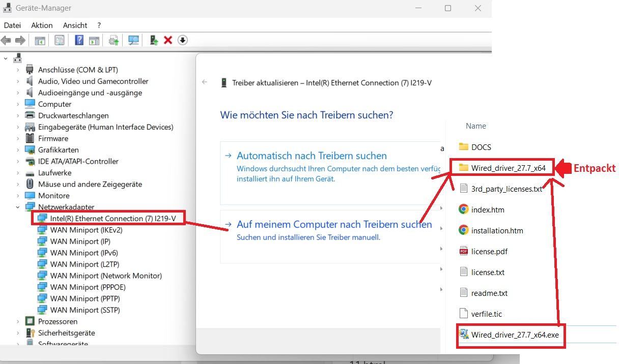Viewport: 619px width, 364px height.
Task: Select the Firmware category
Action: 53,138
